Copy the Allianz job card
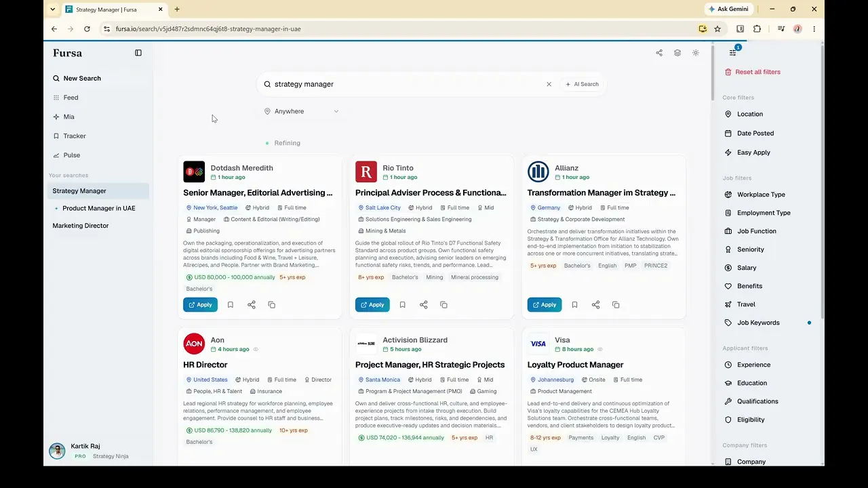 tap(616, 305)
